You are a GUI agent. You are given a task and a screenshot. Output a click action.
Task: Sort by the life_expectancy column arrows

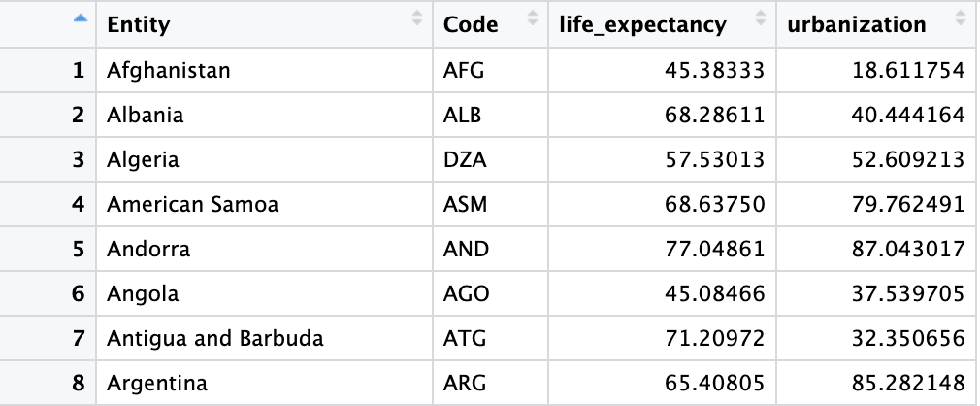(760, 18)
